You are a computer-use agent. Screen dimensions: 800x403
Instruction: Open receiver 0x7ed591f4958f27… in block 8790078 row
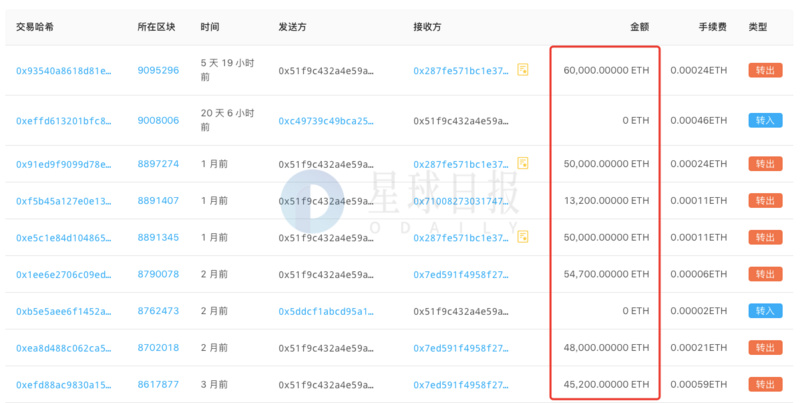pos(461,274)
